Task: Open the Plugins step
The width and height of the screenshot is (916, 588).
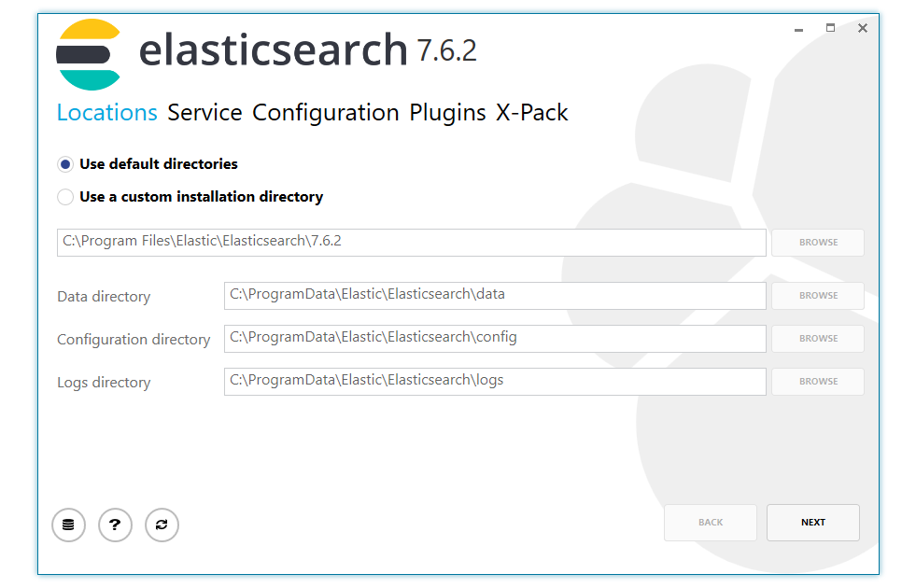Action: coord(447,113)
